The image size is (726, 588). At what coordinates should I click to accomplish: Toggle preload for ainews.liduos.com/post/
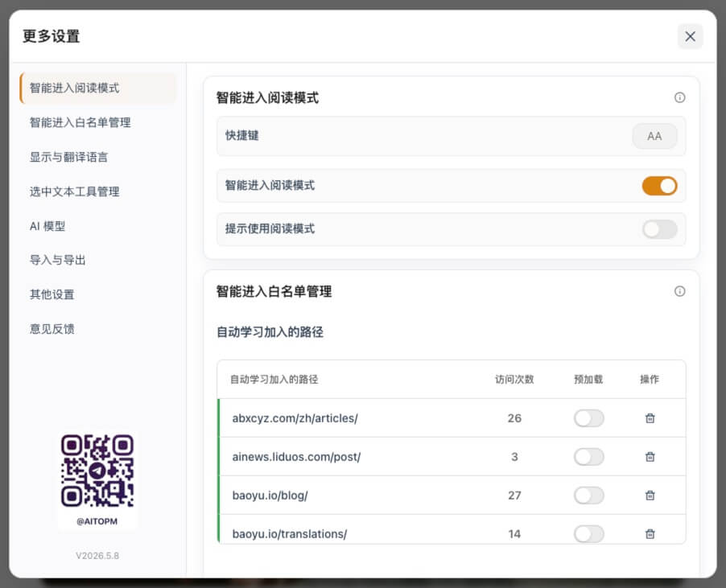tap(588, 457)
